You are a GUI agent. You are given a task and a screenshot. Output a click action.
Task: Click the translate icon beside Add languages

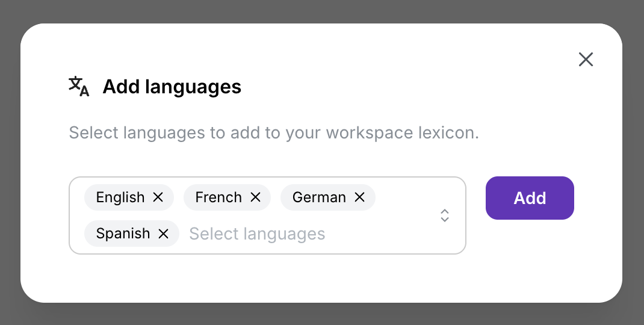pyautogui.click(x=79, y=86)
